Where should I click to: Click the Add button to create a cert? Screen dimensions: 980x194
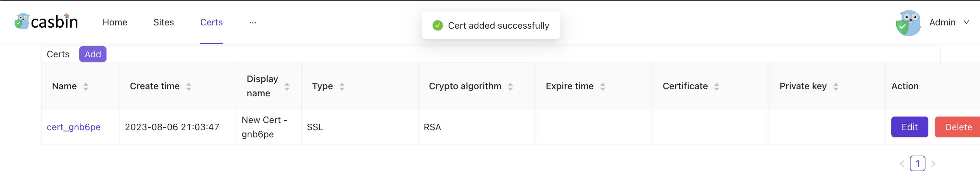pos(93,54)
